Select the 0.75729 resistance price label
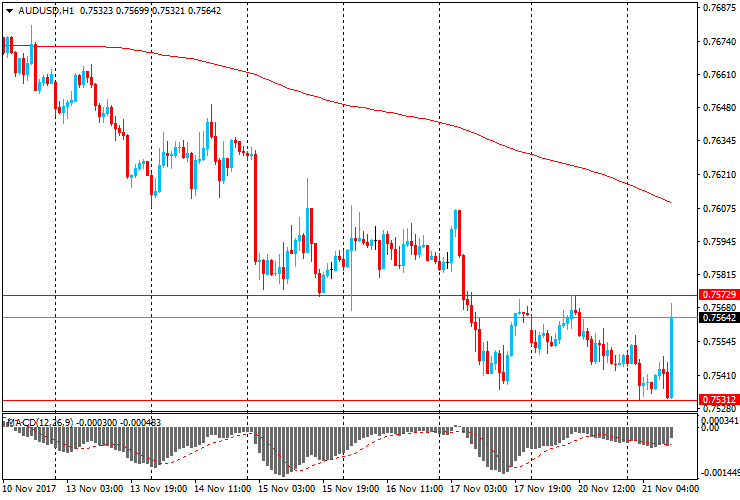The image size is (740, 500). [719, 295]
